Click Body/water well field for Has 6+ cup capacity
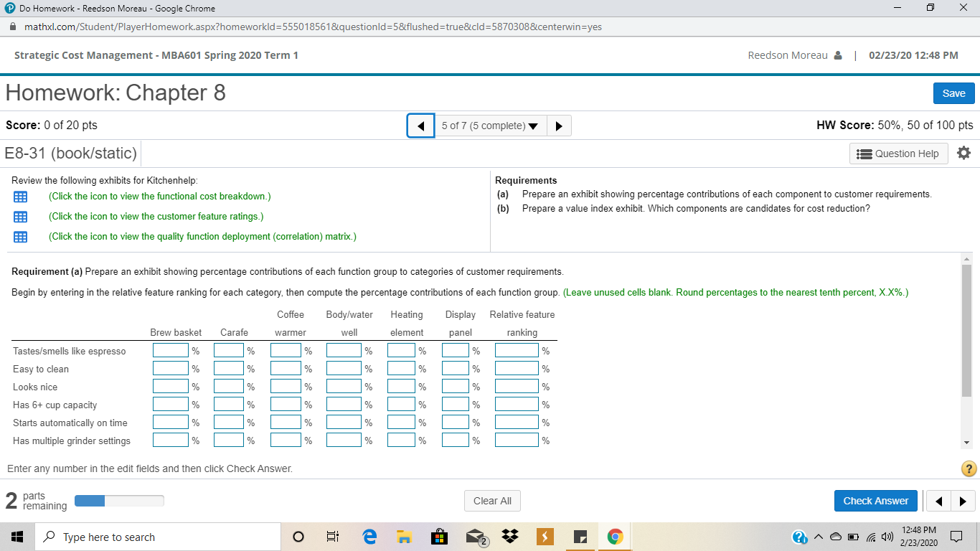Screen dimensions: 980x551 tap(344, 405)
